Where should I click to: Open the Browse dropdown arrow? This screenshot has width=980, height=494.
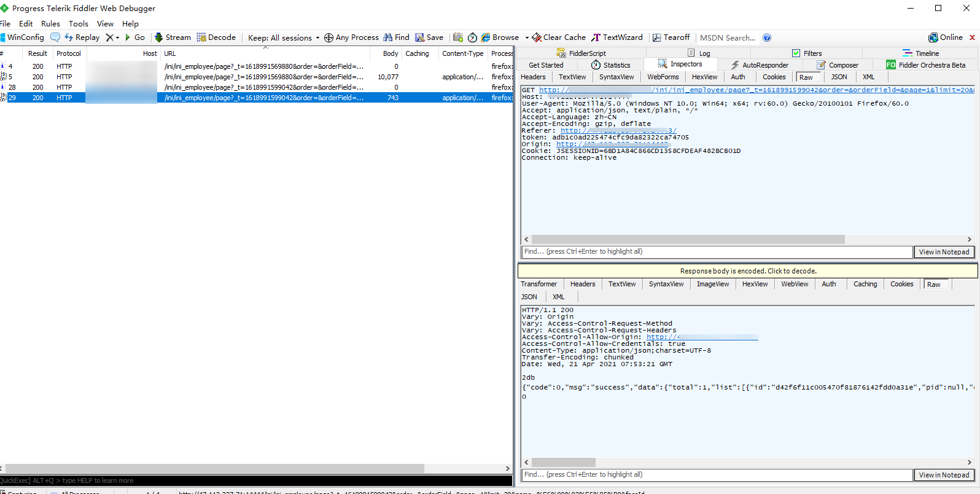tap(527, 37)
